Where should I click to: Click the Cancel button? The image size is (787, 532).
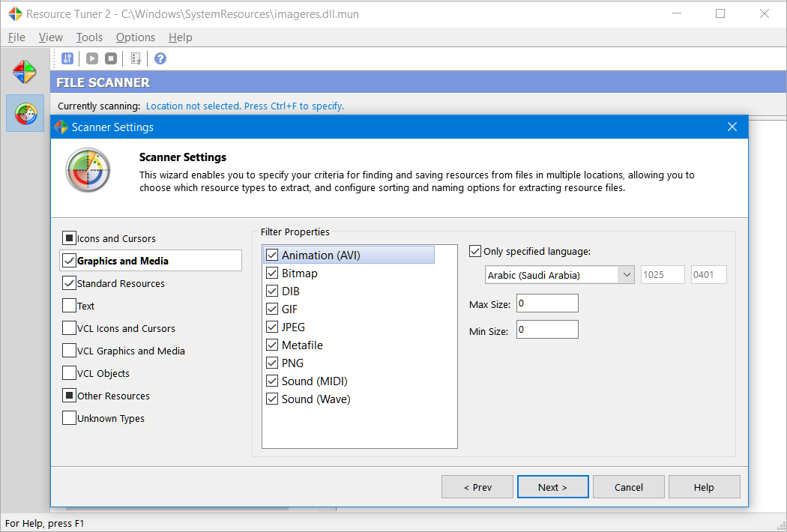coord(628,486)
